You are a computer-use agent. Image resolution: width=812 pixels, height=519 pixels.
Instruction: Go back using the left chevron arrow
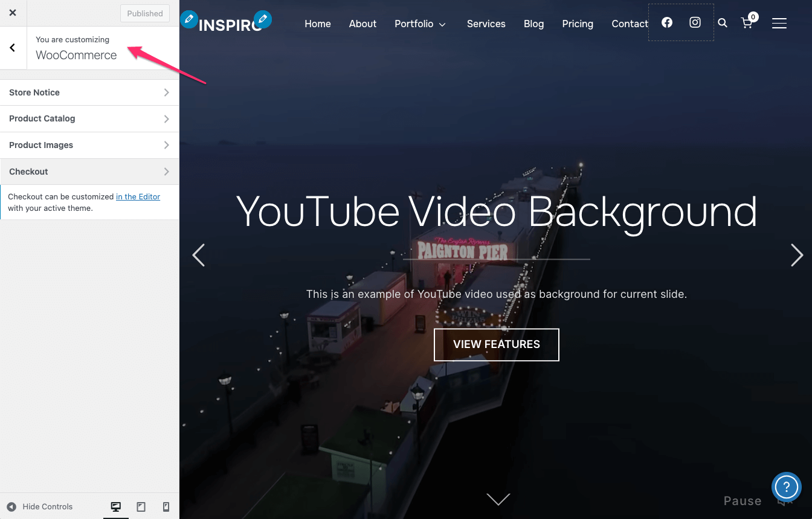(x=13, y=48)
